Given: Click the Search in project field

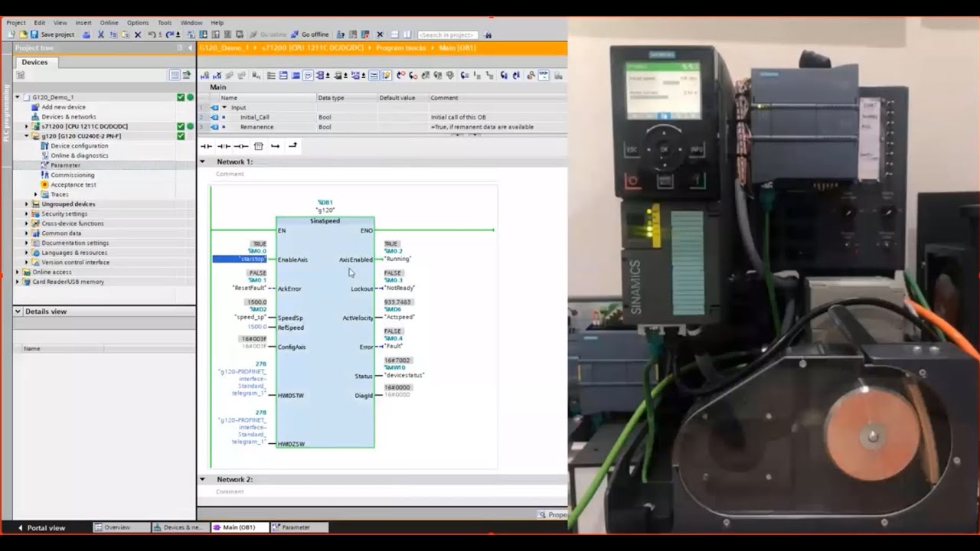Looking at the screenshot, I should (448, 34).
